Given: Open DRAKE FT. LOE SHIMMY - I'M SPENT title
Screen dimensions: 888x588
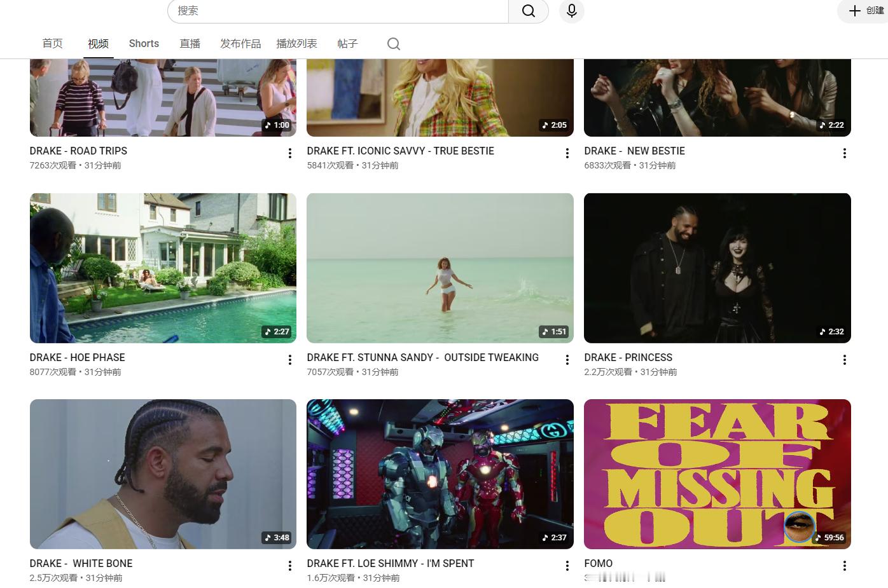Looking at the screenshot, I should pos(390,563).
